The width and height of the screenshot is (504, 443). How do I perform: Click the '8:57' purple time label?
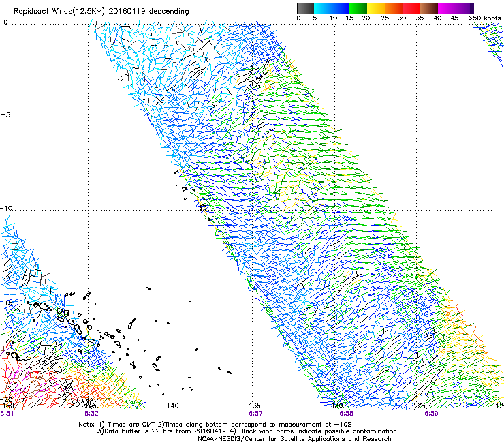pyautogui.click(x=255, y=414)
